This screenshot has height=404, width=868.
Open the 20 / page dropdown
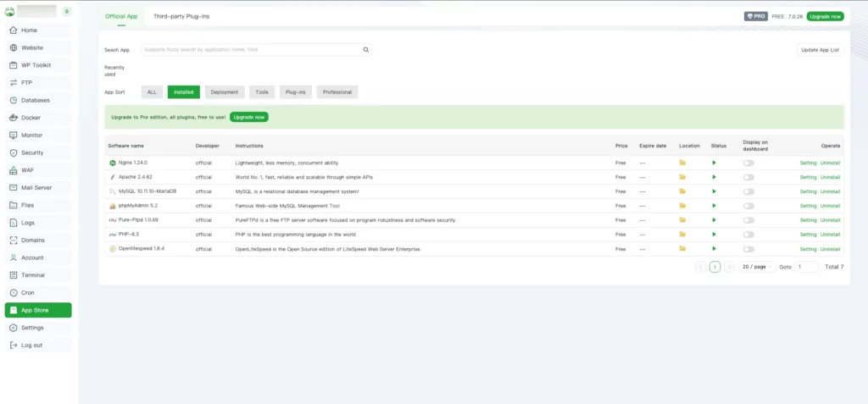pyautogui.click(x=757, y=267)
